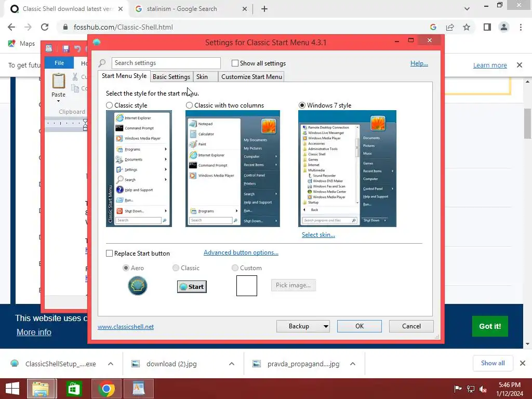Visit www.classicshell.net link

pyautogui.click(x=126, y=327)
